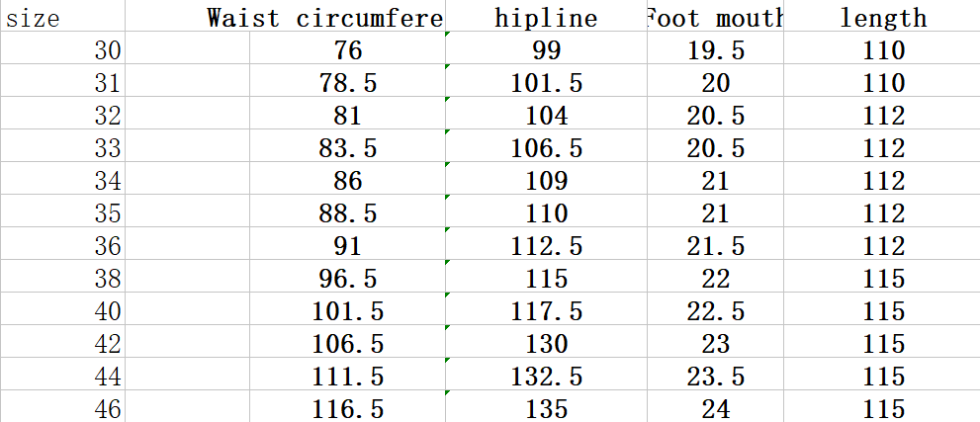Click the waist value 111.5 cell
Viewport: 980px width, 422px height.
pos(348,377)
